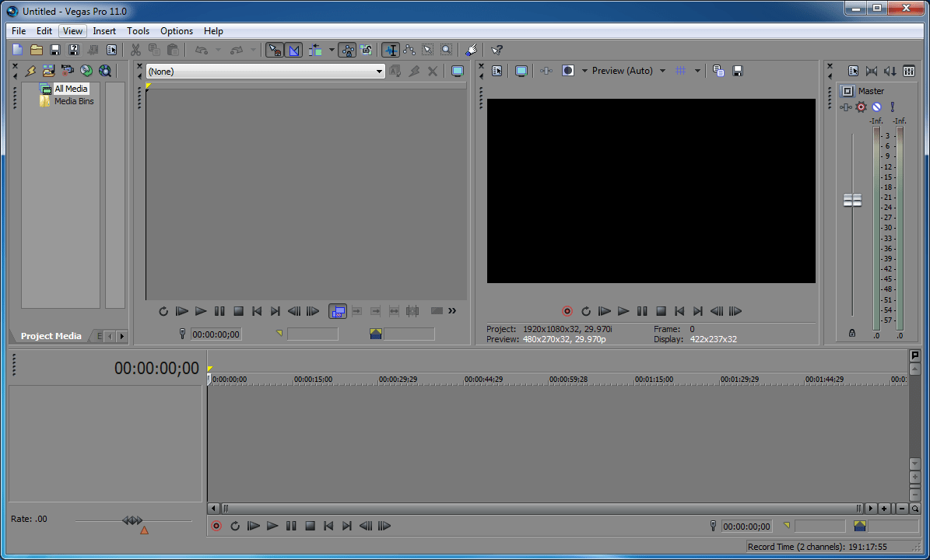Toggle Automatic Crossfades button

click(293, 51)
